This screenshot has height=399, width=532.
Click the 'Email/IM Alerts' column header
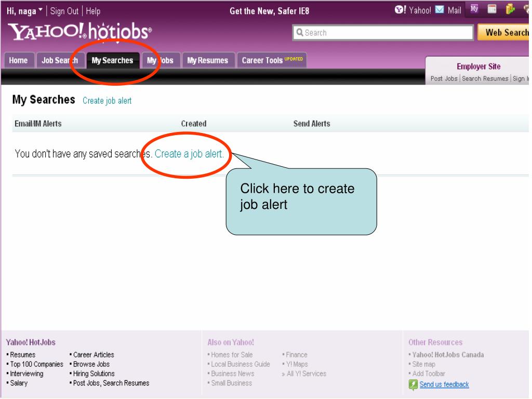tap(38, 124)
